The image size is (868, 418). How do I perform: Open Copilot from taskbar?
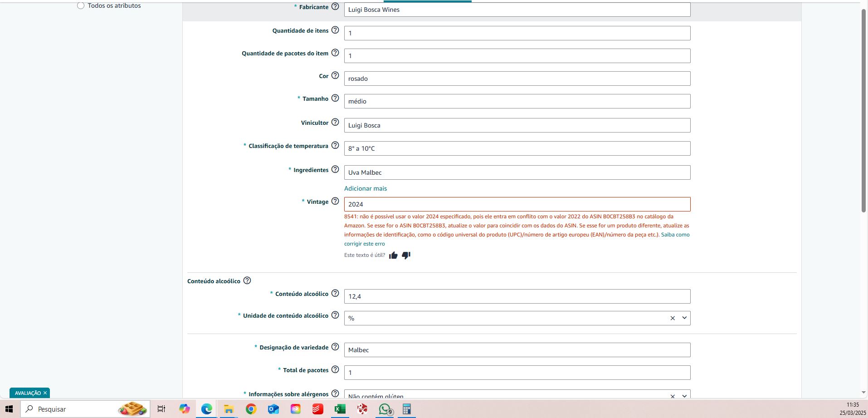[184, 409]
